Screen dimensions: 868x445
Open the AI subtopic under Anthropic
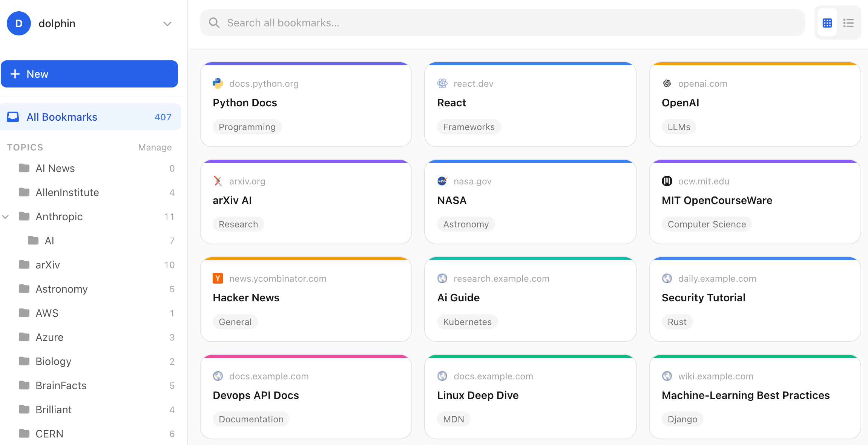(x=90, y=241)
